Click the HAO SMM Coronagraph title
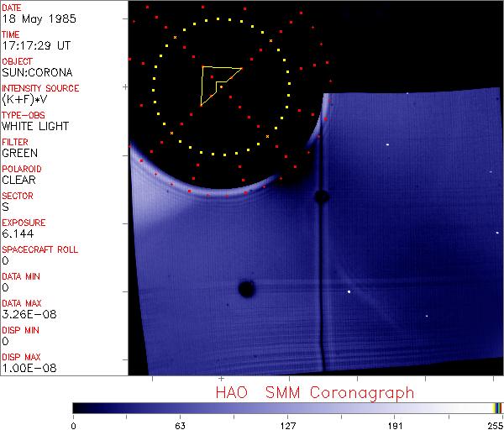 point(315,392)
